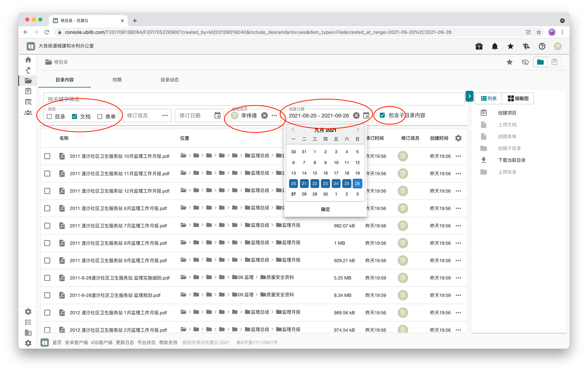Collapse the right side panel arrow
The width and height of the screenshot is (588, 373).
[469, 96]
